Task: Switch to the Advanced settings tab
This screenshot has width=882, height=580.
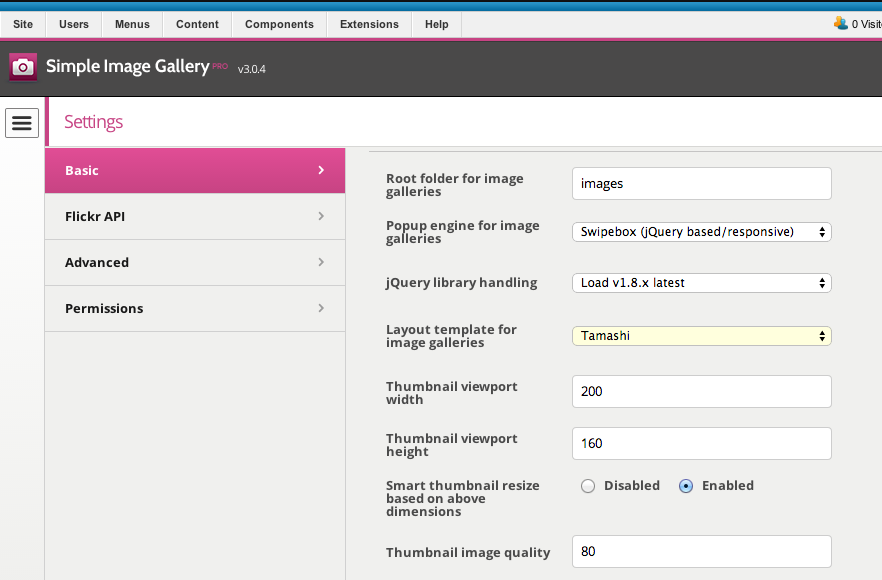Action: (195, 263)
